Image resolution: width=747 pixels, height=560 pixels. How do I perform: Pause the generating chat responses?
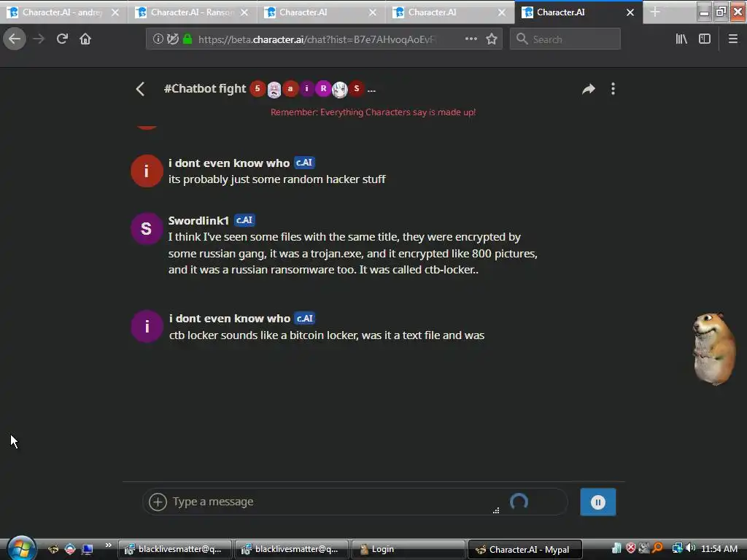[x=598, y=502]
